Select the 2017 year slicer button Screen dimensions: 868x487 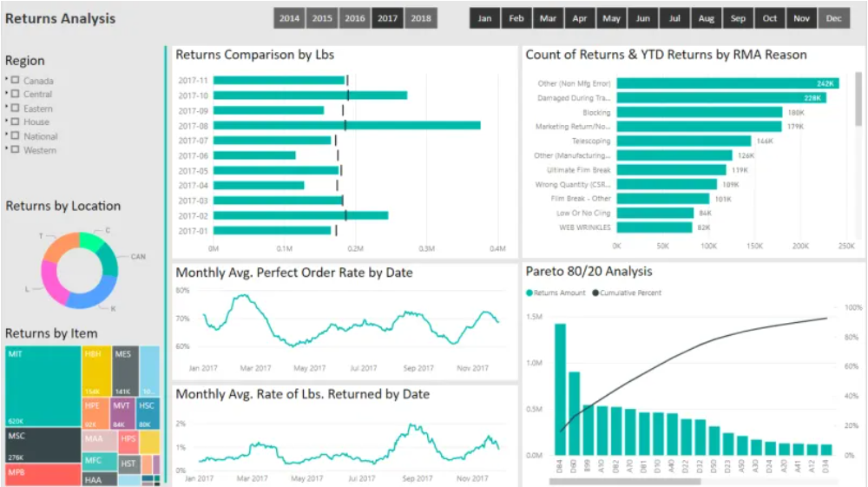click(x=387, y=18)
